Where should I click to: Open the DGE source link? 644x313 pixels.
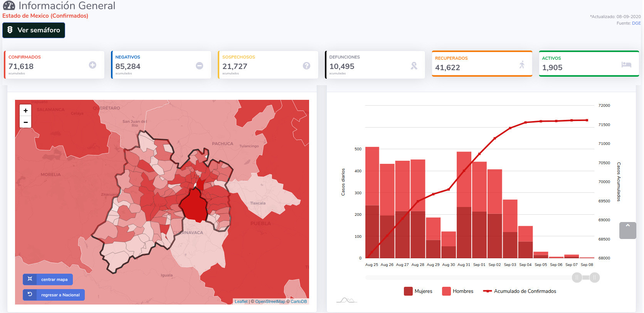[636, 23]
